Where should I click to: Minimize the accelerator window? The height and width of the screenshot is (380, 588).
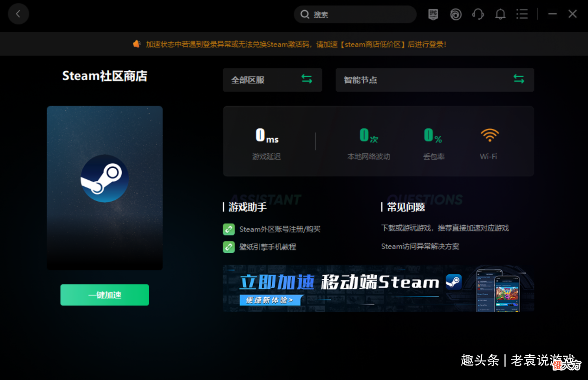552,14
